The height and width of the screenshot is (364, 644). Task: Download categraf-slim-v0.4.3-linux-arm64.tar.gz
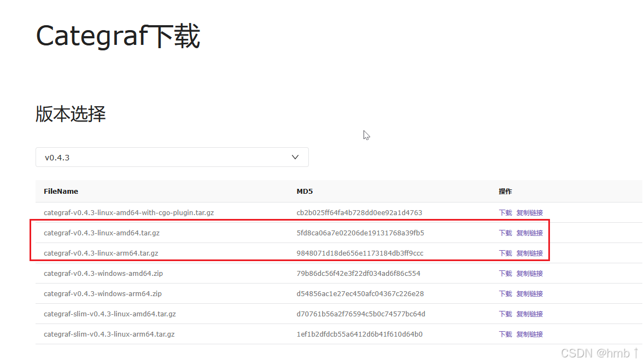point(505,334)
